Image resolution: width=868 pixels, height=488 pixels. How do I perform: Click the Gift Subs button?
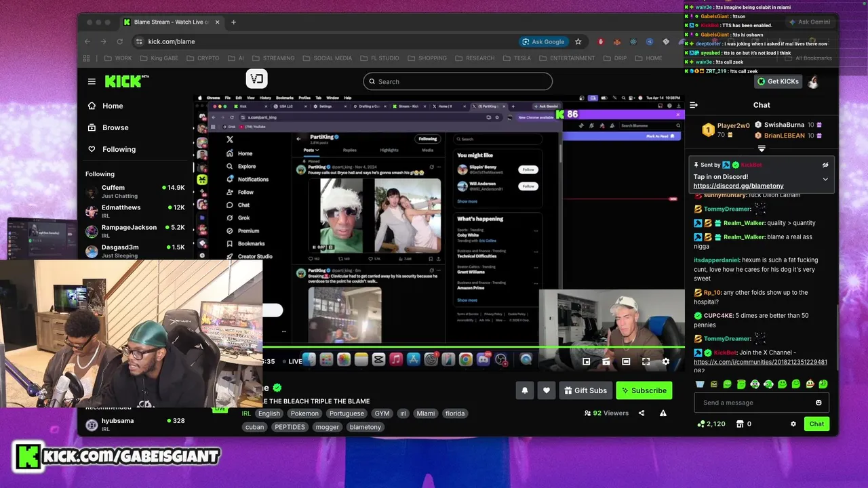click(x=586, y=390)
